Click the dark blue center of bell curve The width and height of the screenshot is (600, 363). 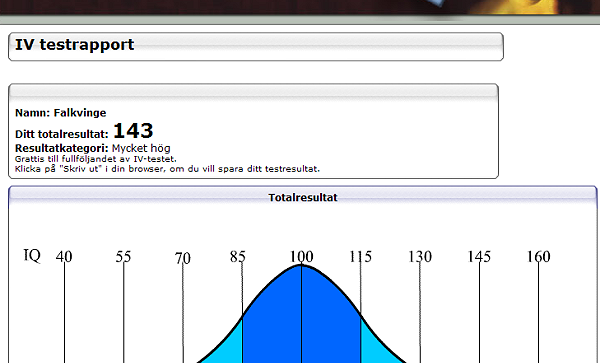[x=302, y=317]
